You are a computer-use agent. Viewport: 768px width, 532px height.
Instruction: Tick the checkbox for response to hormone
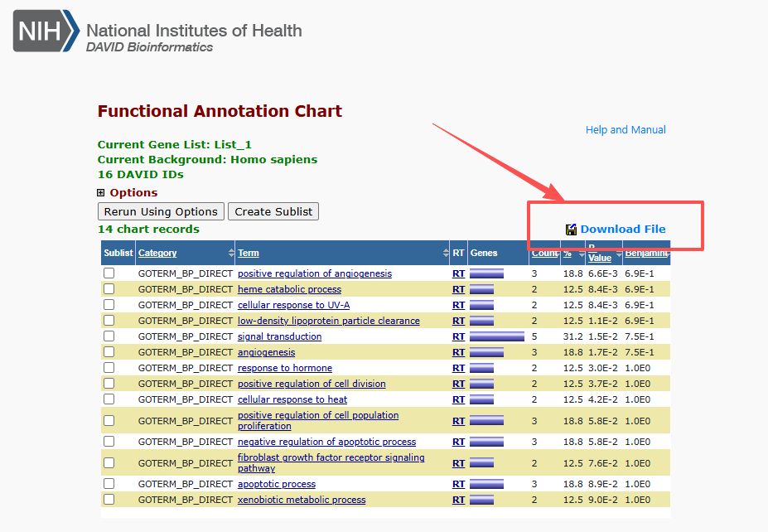(x=109, y=368)
